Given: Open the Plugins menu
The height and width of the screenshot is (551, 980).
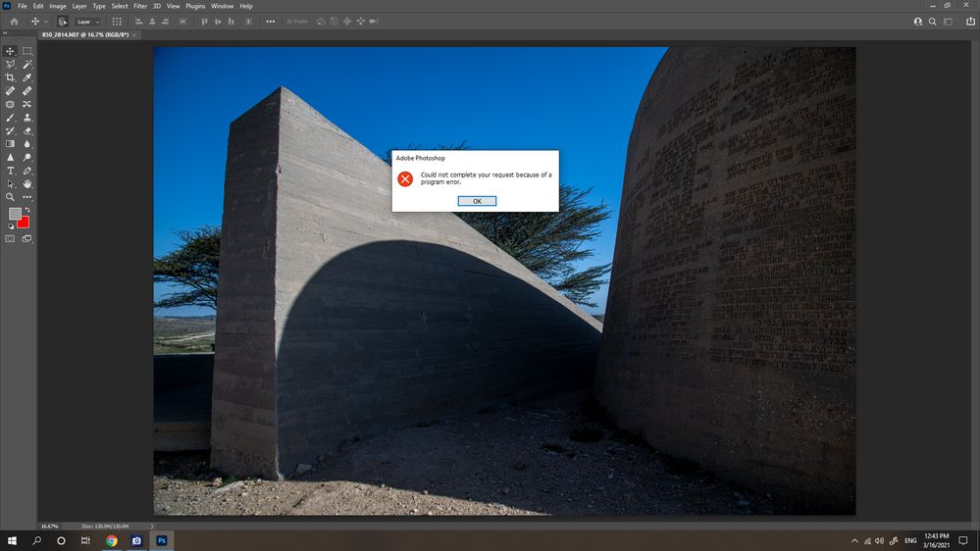Looking at the screenshot, I should (195, 6).
